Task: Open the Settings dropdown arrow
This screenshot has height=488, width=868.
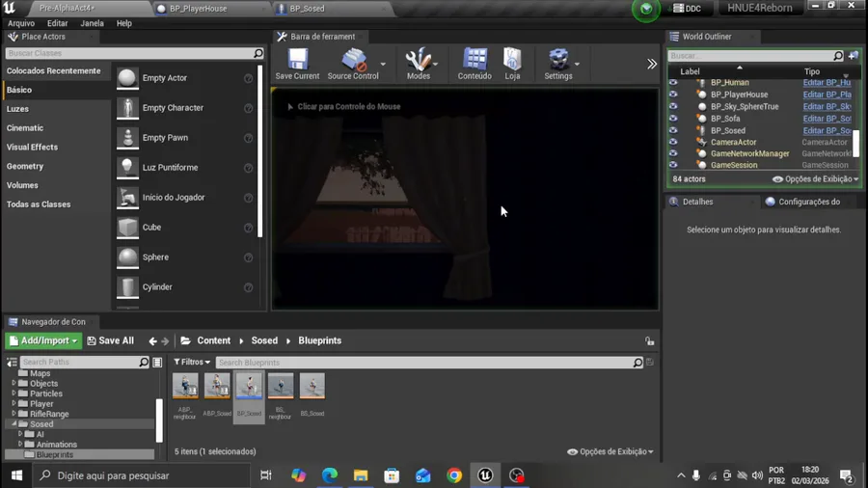Action: point(577,65)
